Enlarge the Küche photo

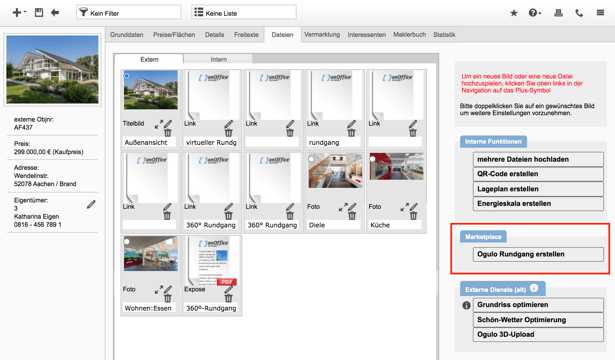click(404, 207)
